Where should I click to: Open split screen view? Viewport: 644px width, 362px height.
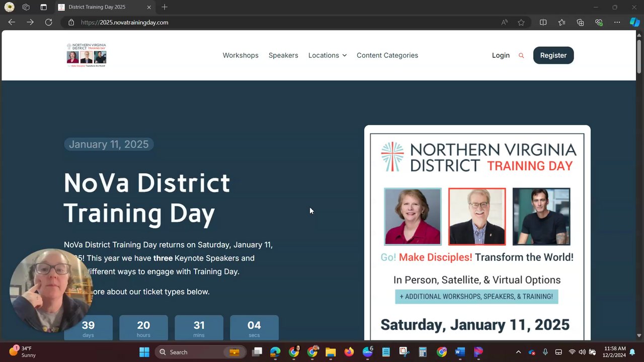pos(543,22)
